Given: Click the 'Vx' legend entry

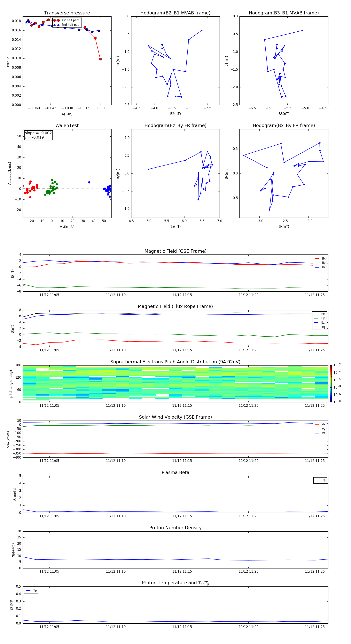Looking at the screenshot, I should click(x=320, y=424).
